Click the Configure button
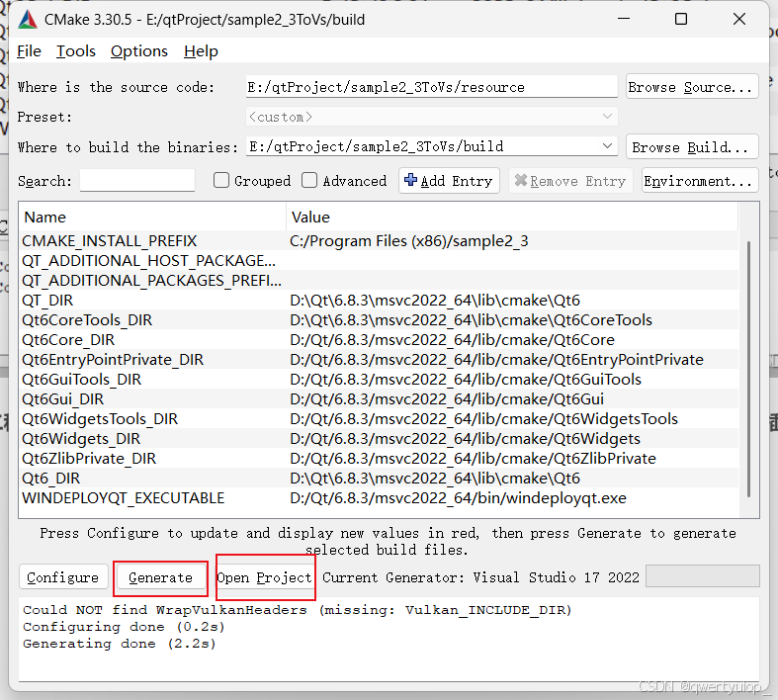 pos(63,577)
